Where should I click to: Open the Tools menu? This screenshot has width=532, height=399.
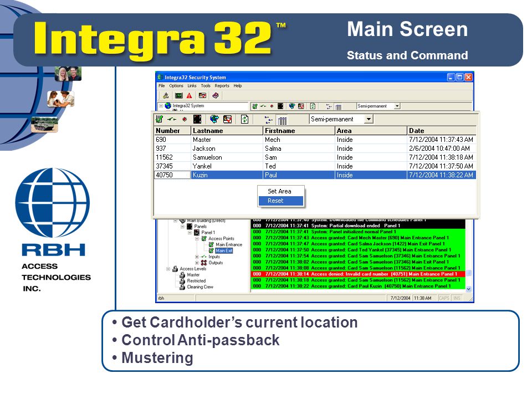point(206,86)
